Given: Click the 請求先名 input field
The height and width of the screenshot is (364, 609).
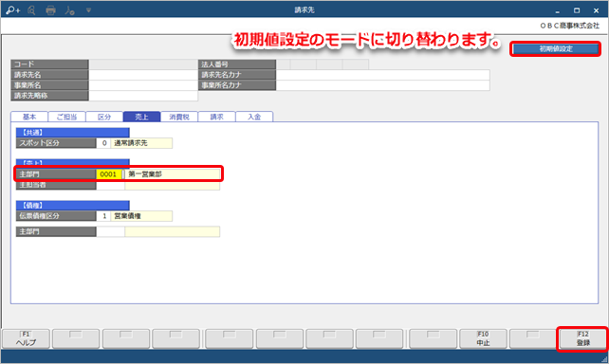Looking at the screenshot, I should pos(143,75).
